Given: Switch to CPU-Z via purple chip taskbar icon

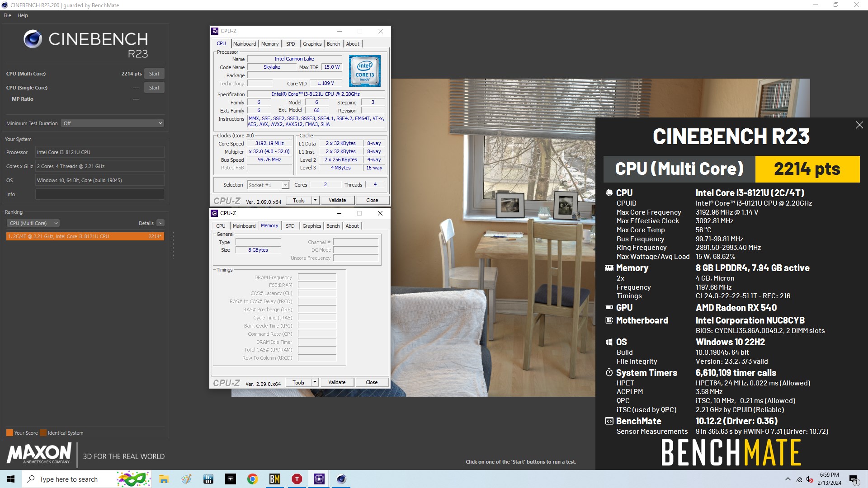Looking at the screenshot, I should 319,479.
